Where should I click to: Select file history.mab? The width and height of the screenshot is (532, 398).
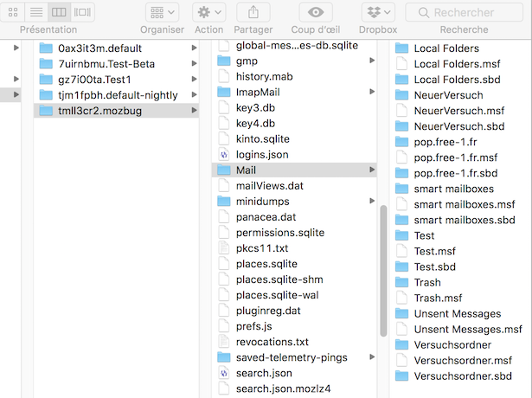[265, 77]
